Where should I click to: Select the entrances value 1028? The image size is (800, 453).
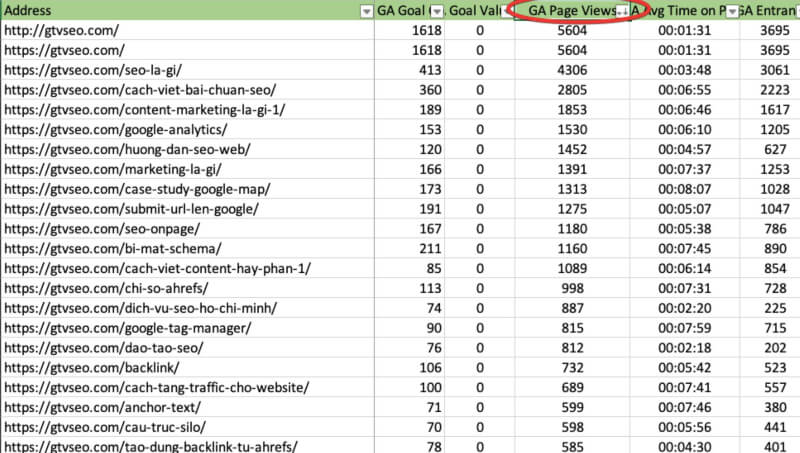pyautogui.click(x=770, y=189)
